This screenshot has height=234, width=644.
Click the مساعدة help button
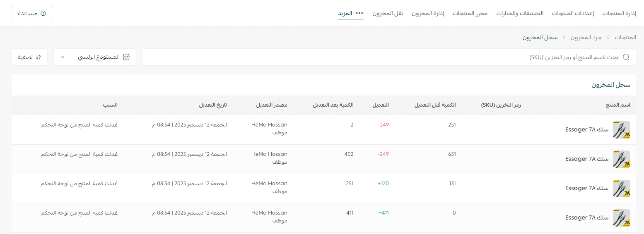pos(32,13)
